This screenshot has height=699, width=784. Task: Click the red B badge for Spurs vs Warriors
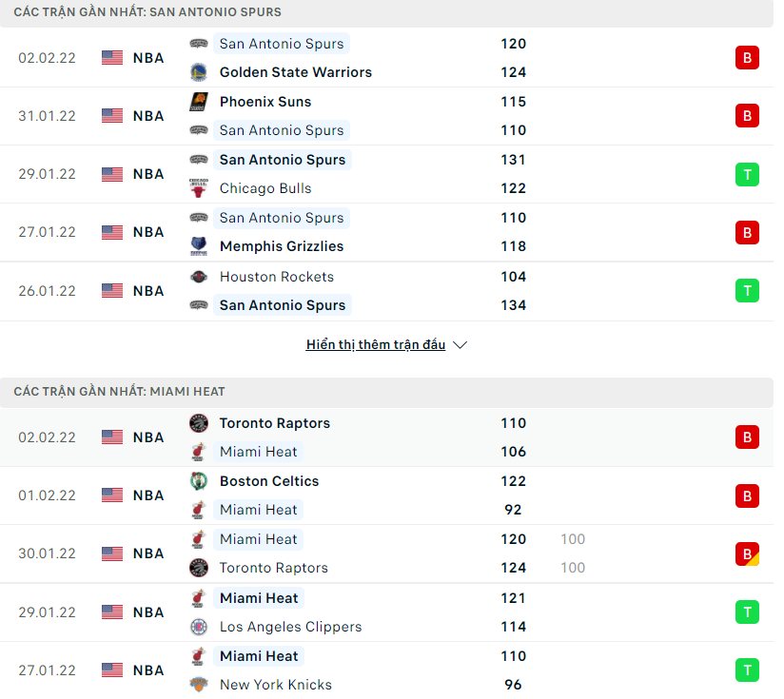pyautogui.click(x=747, y=58)
